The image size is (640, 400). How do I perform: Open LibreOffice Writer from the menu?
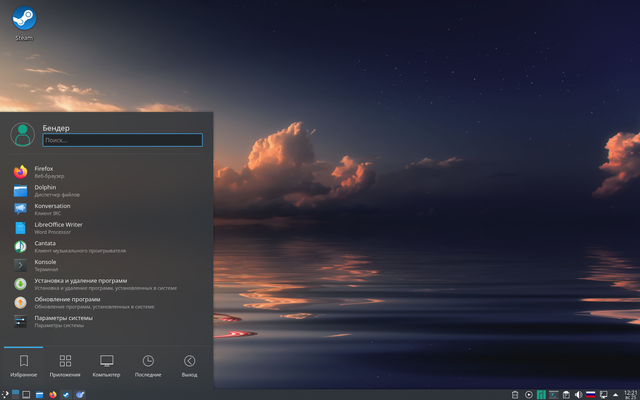click(x=107, y=228)
